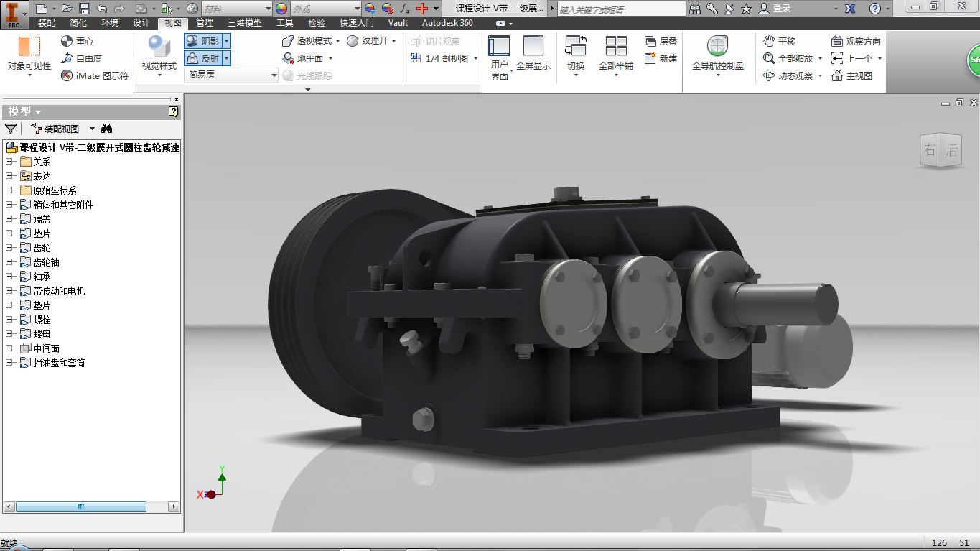Click the Object Visibility (对象可见性) icon
Image resolution: width=980 pixels, height=551 pixels.
coord(29,46)
